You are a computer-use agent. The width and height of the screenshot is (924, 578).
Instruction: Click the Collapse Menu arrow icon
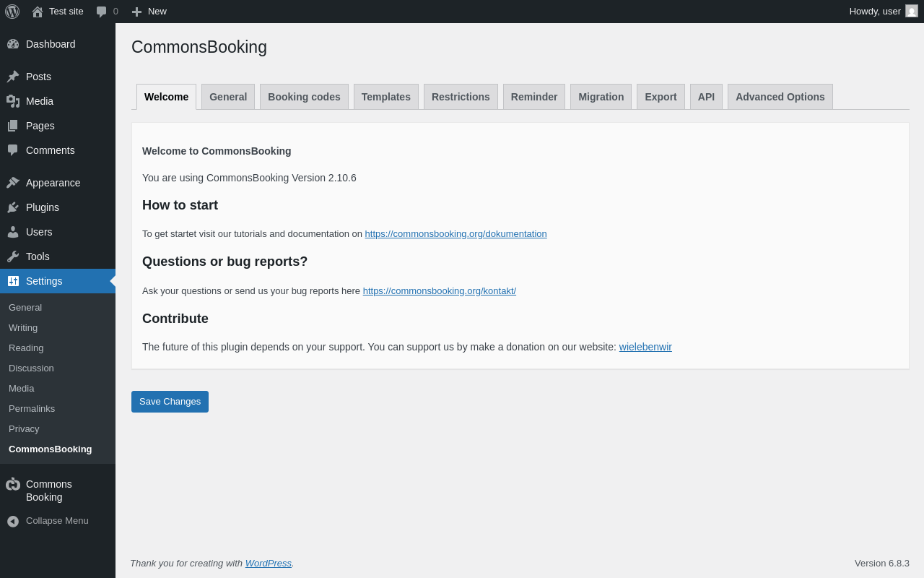pyautogui.click(x=13, y=521)
